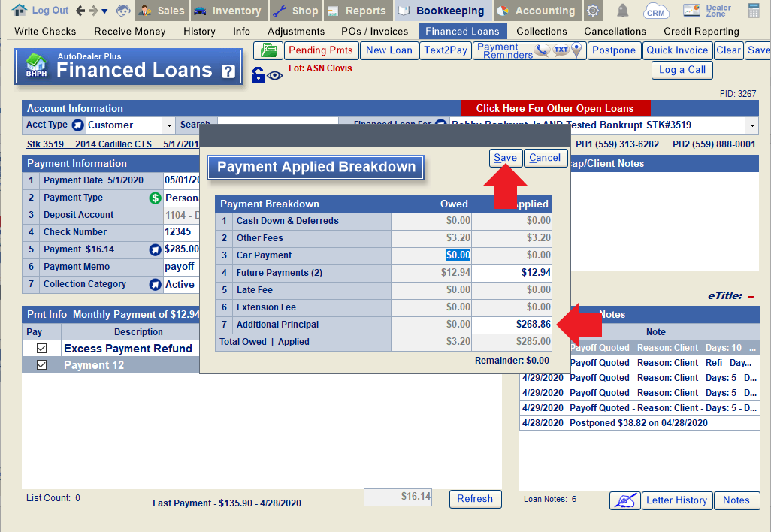Screen dimensions: 771x532
Task: Click the Check Number field 12345
Action: pos(181,232)
